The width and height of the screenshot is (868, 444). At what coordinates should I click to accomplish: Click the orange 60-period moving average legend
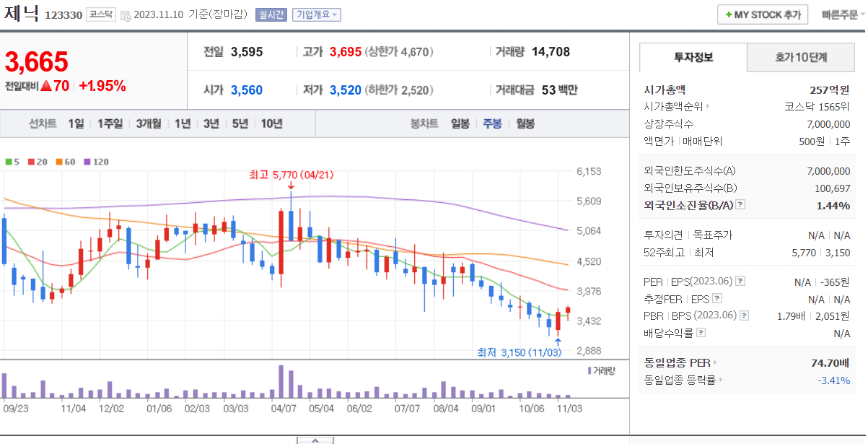coord(65,162)
